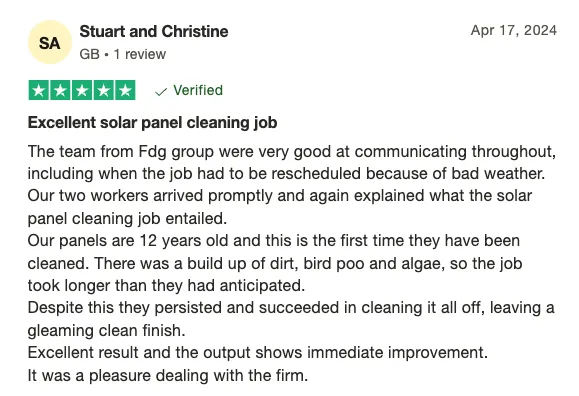Click the Verified checkmark icon
The image size is (579, 396).
point(161,92)
